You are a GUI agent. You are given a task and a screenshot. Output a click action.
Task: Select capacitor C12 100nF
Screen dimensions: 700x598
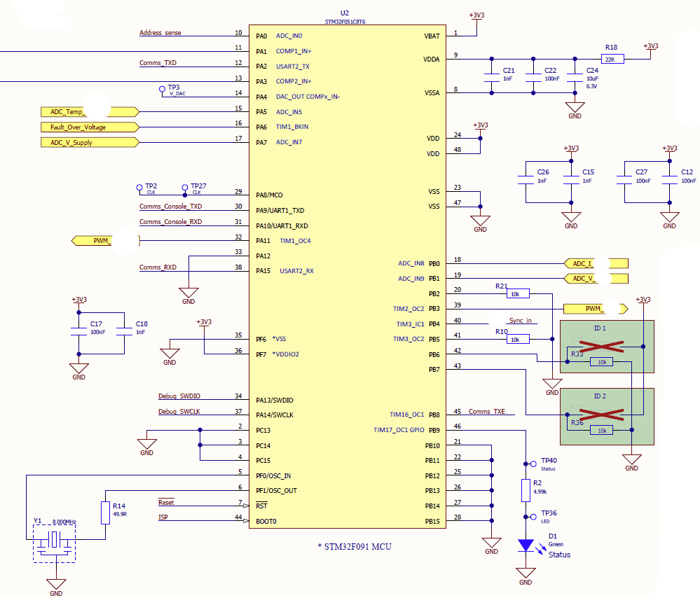(670, 180)
